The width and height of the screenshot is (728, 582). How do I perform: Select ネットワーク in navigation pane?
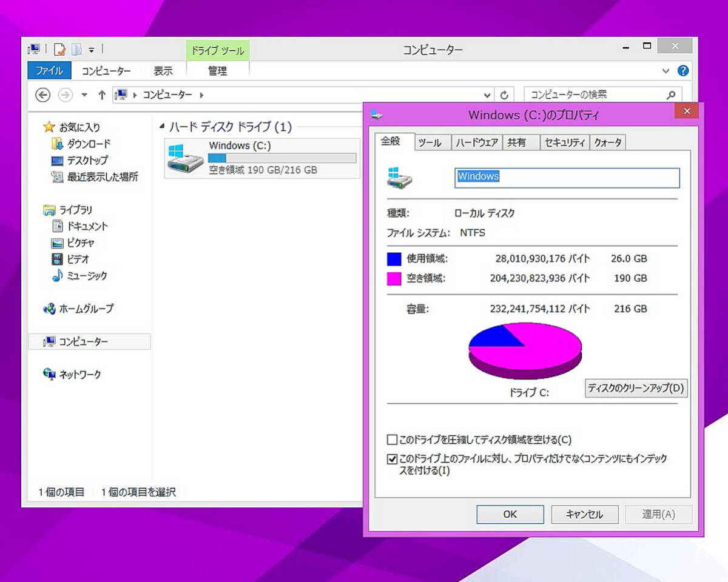(x=79, y=375)
